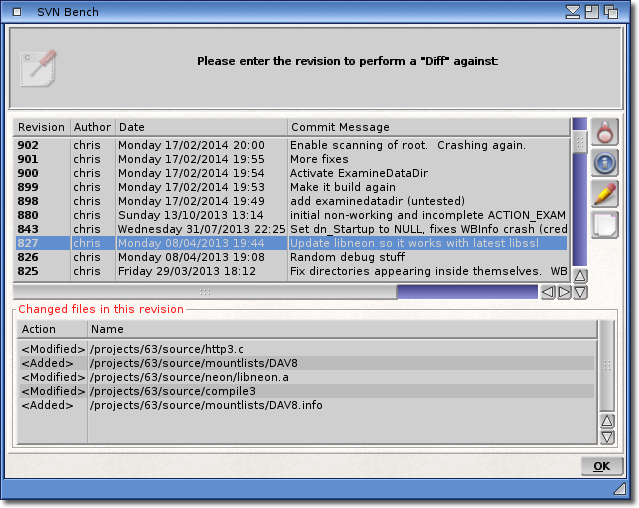The image size is (639, 508).
Task: Sort revisions by the Date column header
Action: pos(201,127)
